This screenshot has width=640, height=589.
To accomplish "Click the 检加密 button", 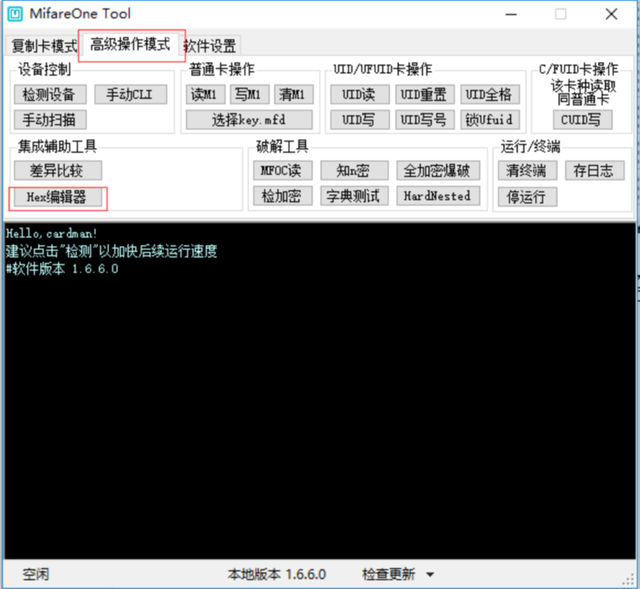I will [282, 196].
